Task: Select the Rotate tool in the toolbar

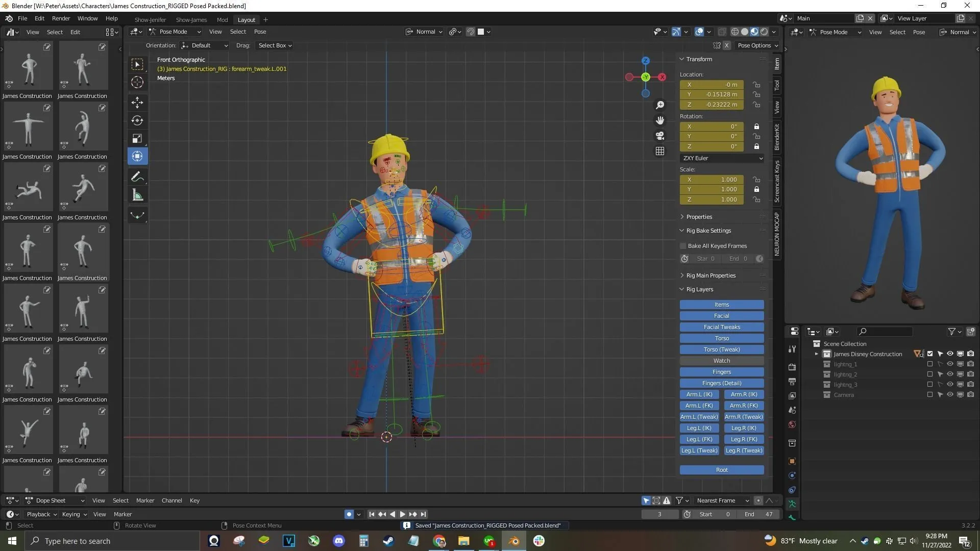Action: 137,120
